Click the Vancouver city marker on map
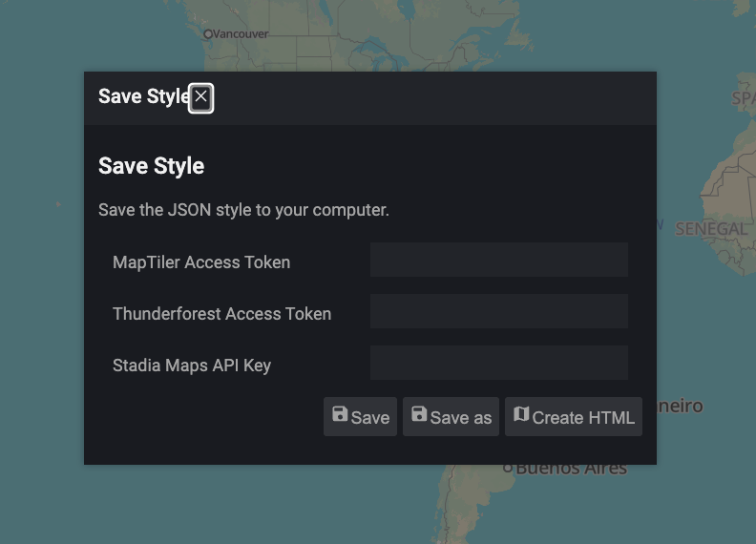 pos(208,34)
